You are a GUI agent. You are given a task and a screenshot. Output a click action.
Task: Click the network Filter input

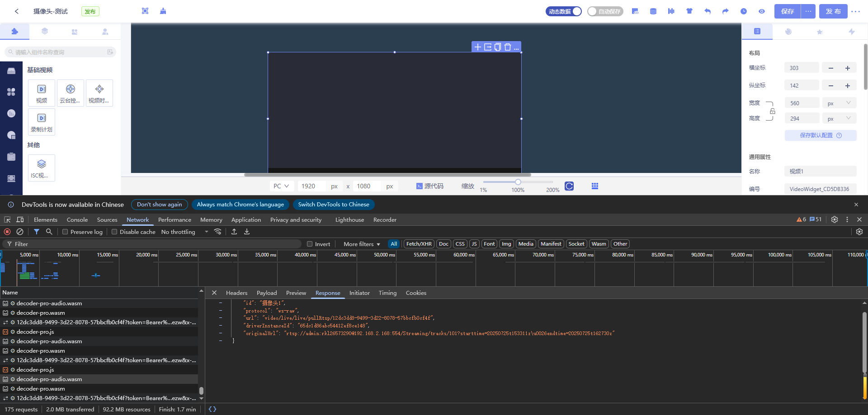click(x=151, y=244)
